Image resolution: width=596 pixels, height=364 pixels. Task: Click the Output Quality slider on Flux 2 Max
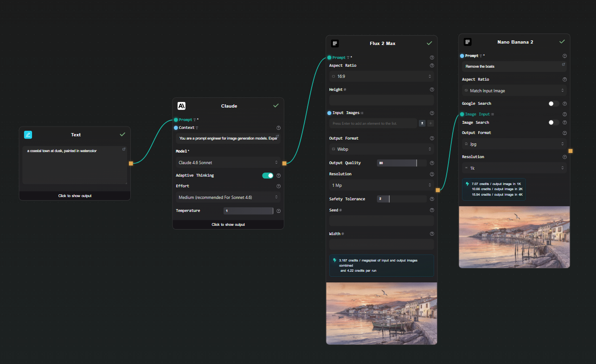click(x=397, y=163)
